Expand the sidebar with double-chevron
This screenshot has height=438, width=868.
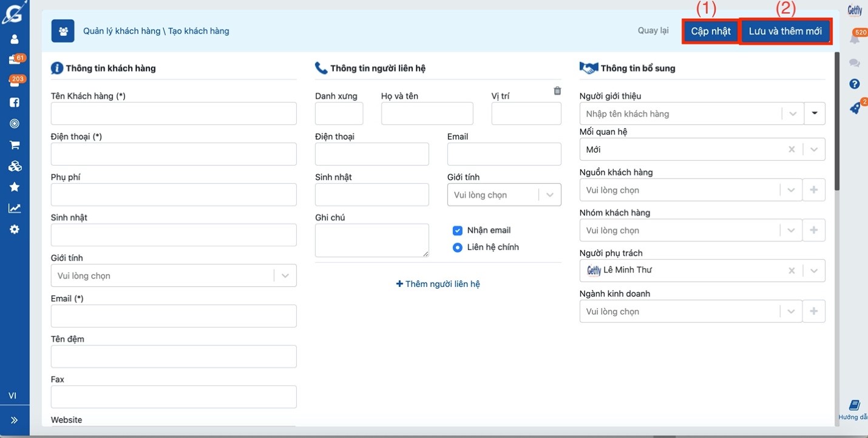15,420
